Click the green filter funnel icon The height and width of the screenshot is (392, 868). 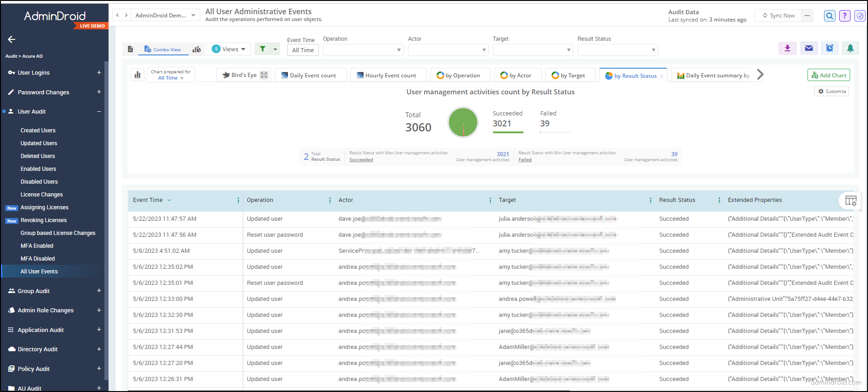click(x=262, y=49)
